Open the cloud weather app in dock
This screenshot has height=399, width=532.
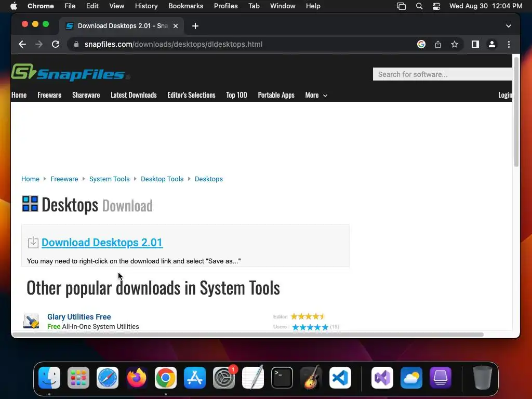[411, 378]
